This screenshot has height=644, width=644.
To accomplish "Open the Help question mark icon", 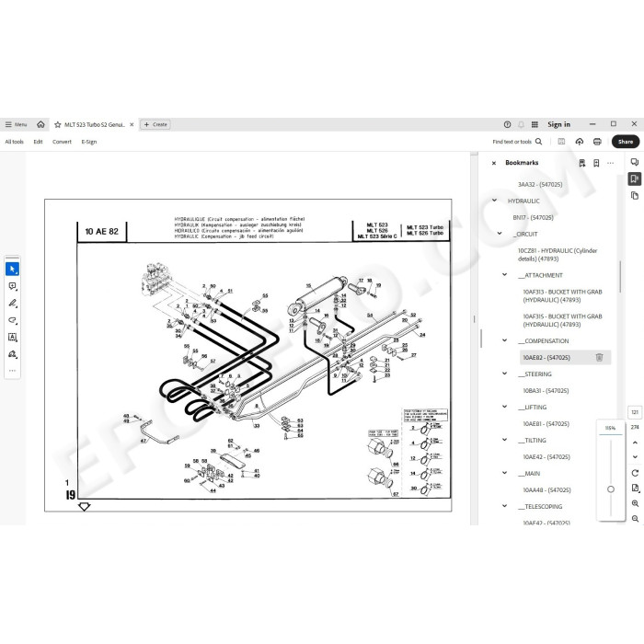I will coord(507,124).
